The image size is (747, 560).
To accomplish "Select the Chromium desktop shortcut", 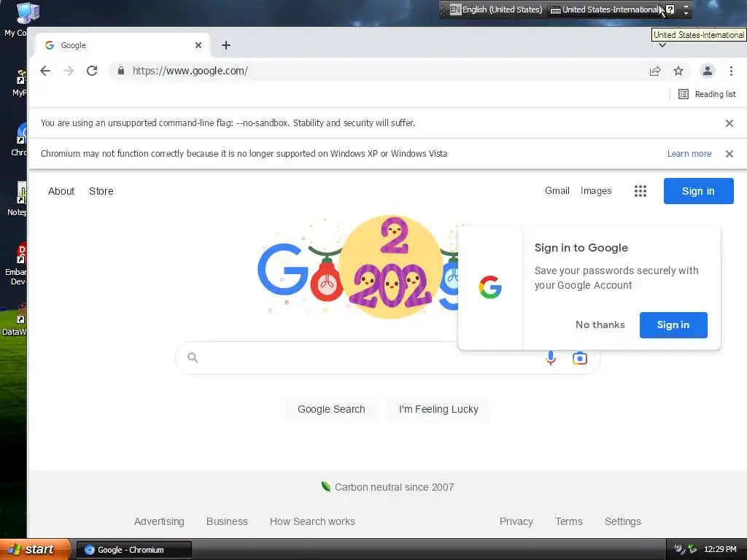I will coord(19,139).
